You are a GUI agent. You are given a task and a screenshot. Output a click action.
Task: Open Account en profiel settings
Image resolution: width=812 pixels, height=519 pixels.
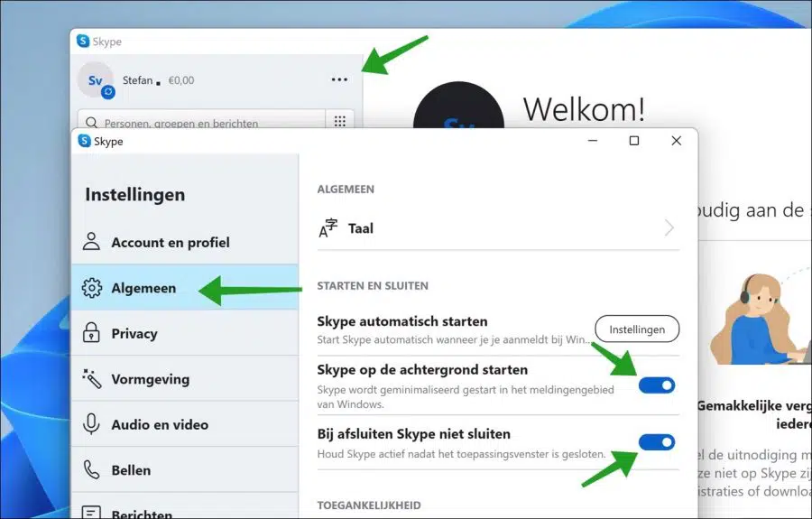[185, 243]
